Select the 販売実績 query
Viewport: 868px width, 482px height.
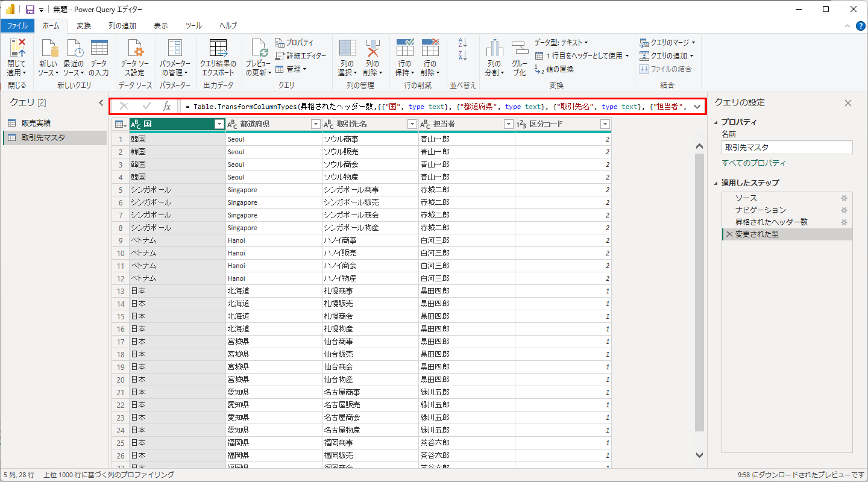(54, 124)
